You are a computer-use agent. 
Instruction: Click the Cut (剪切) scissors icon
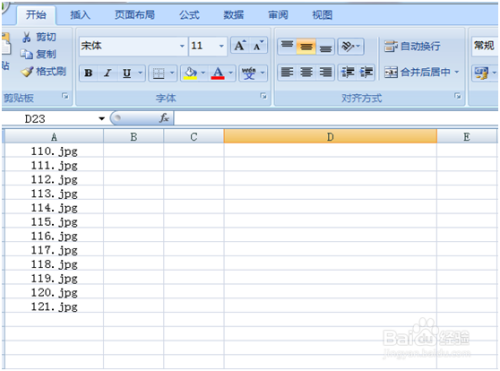[26, 37]
